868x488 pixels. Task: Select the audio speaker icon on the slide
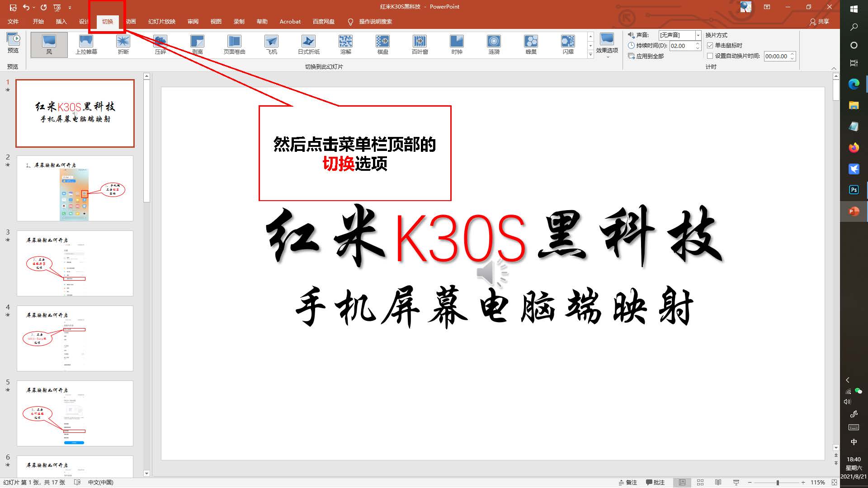click(x=491, y=273)
